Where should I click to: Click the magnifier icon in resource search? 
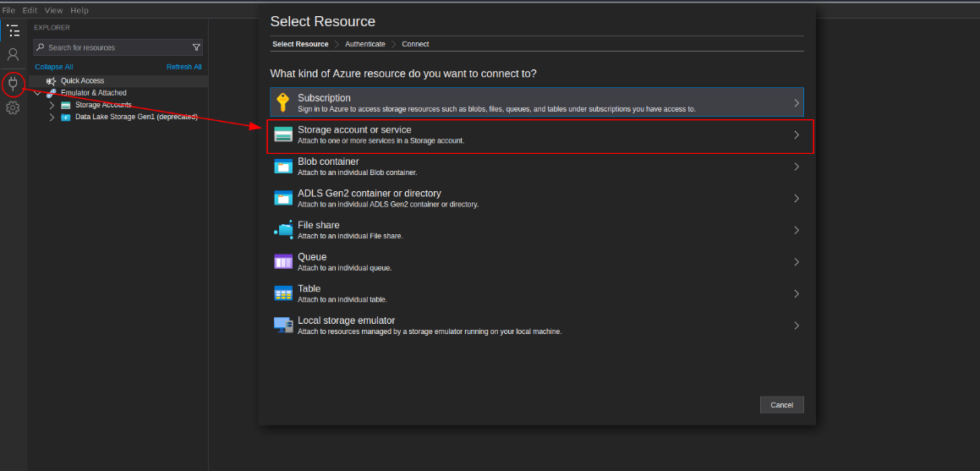click(41, 47)
